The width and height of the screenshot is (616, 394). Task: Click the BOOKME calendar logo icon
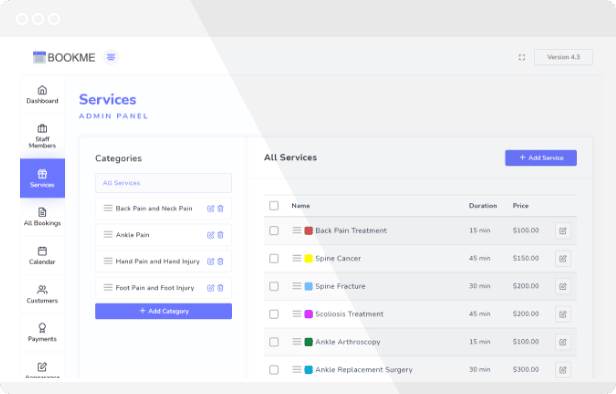[39, 57]
